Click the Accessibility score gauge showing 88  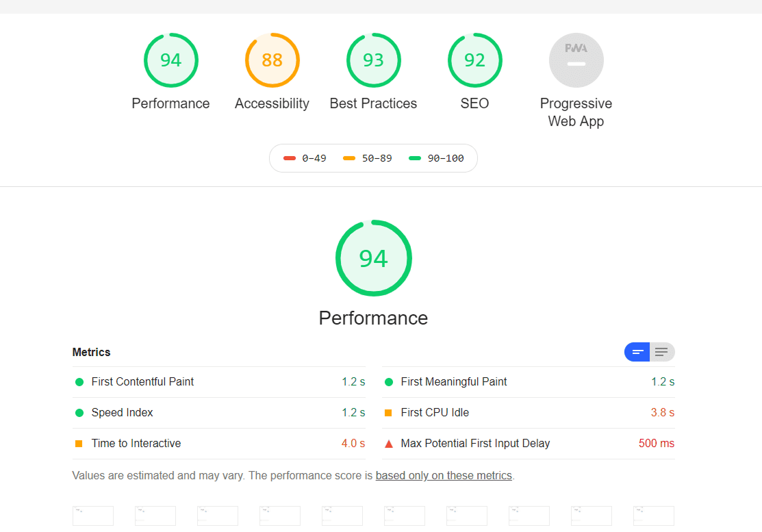point(272,60)
